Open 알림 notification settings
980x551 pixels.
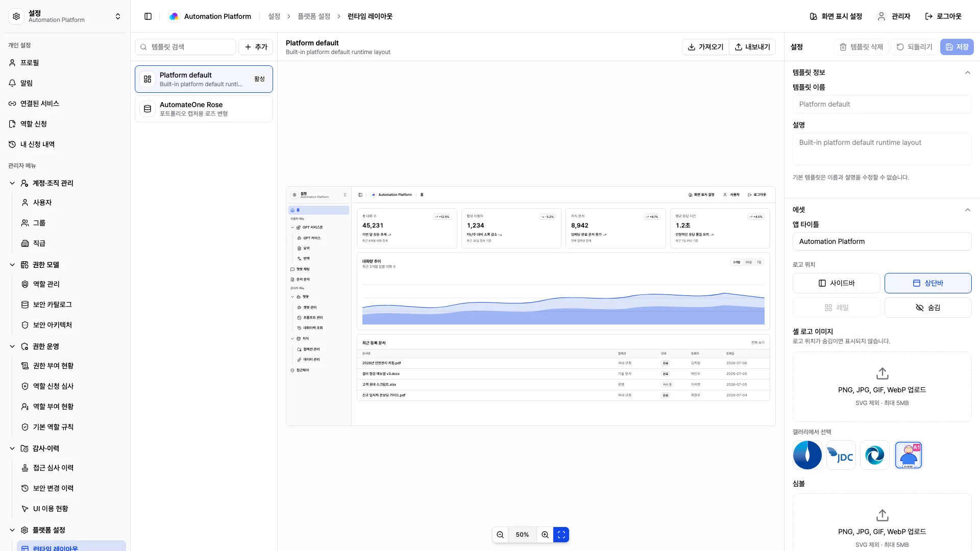[65, 83]
